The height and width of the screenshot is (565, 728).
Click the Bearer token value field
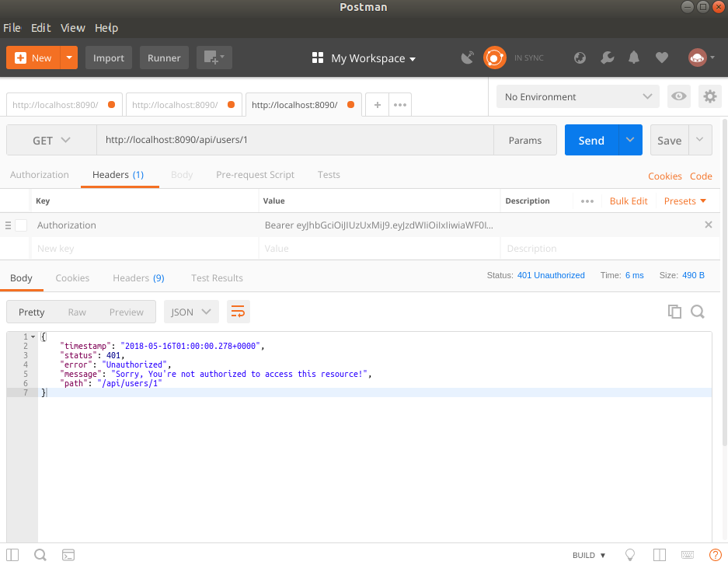[379, 225]
